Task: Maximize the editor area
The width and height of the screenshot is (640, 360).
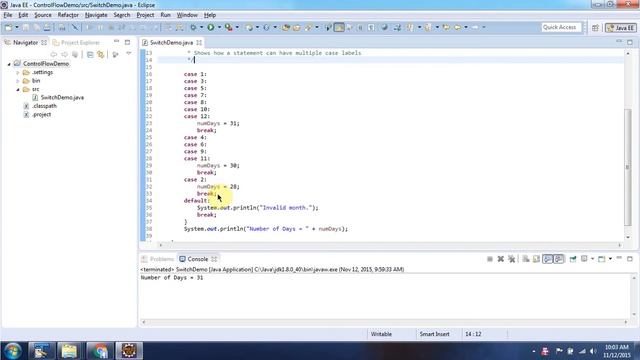Action: (x=630, y=42)
